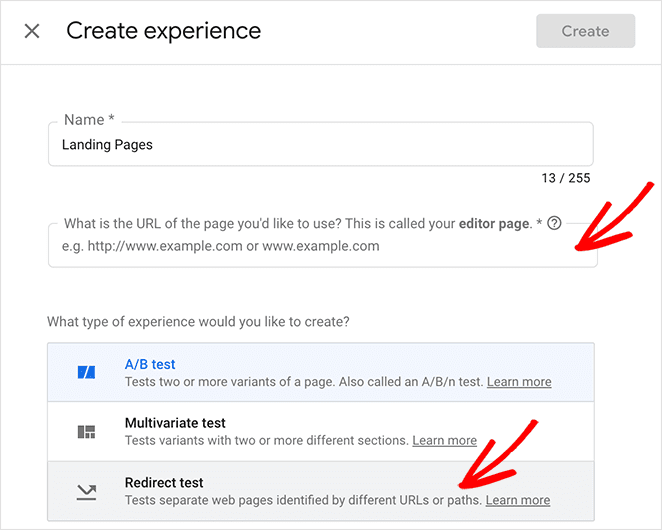Focus the Name field with Landing Pages

pos(321,144)
